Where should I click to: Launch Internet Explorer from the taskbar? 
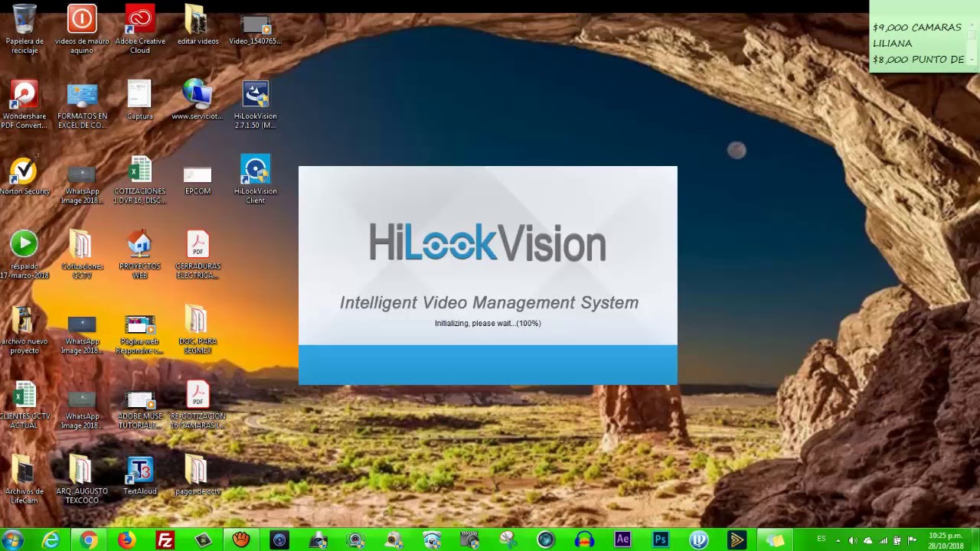pos(51,540)
